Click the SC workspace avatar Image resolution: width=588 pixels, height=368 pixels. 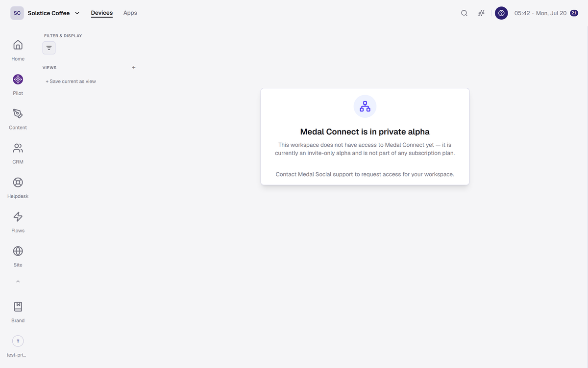coord(17,13)
